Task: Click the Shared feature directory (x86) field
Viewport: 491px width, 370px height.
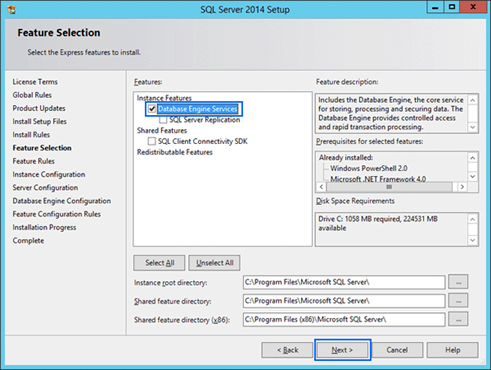Action: click(x=344, y=319)
